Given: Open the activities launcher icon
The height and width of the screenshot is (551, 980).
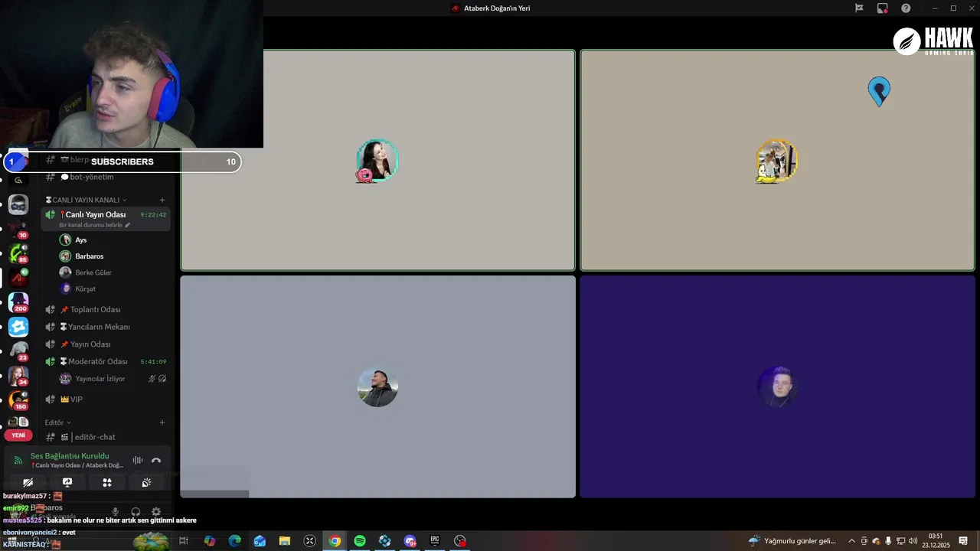Looking at the screenshot, I should point(107,482).
